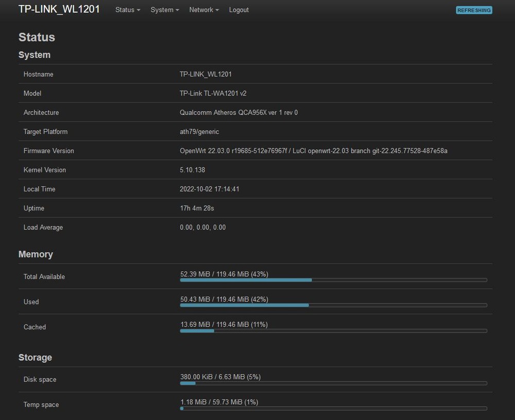Click the Cached memory progress bar
Screen dimensions: 515x420
[x=333, y=330]
